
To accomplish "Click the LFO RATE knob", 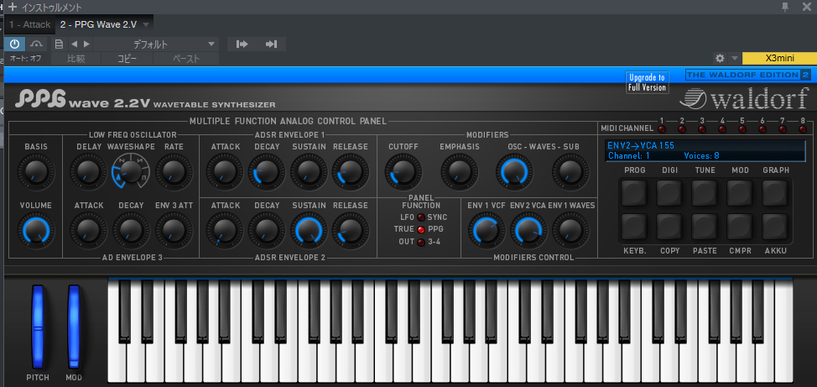I will point(174,171).
